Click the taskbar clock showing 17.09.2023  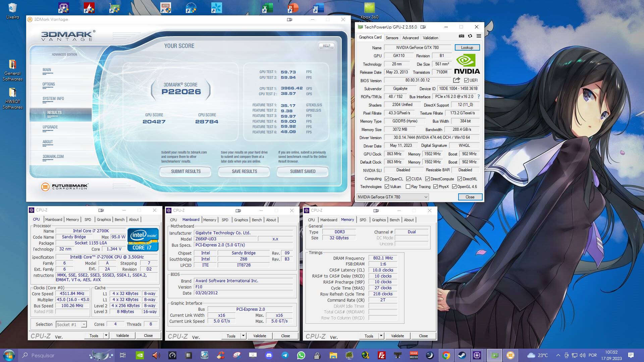611,355
